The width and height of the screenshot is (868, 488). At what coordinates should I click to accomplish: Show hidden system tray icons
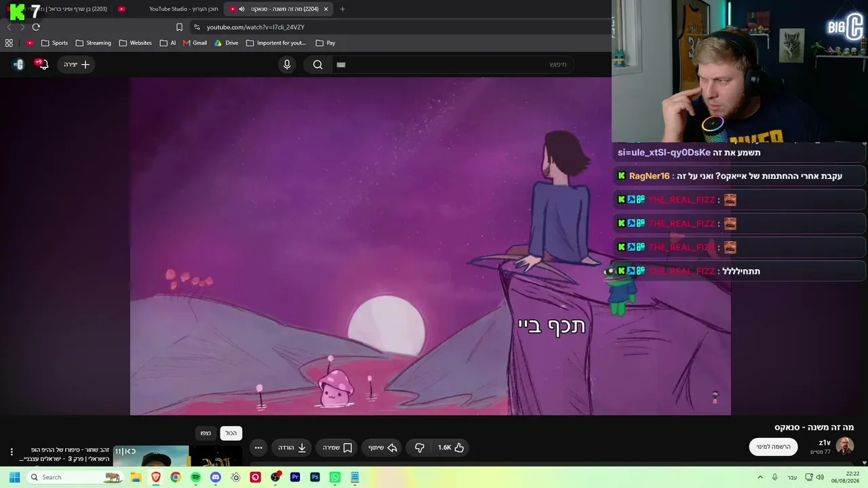760,477
